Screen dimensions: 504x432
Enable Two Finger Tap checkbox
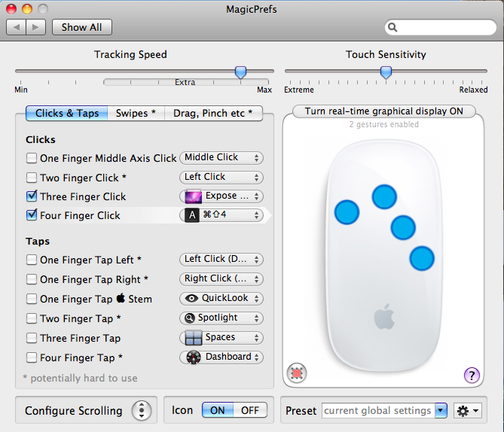[32, 318]
